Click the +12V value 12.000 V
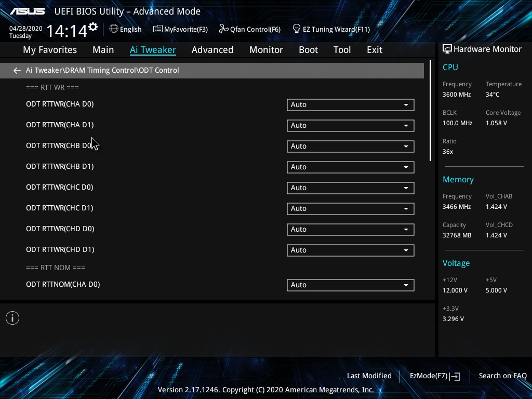532x399 pixels. pos(455,290)
